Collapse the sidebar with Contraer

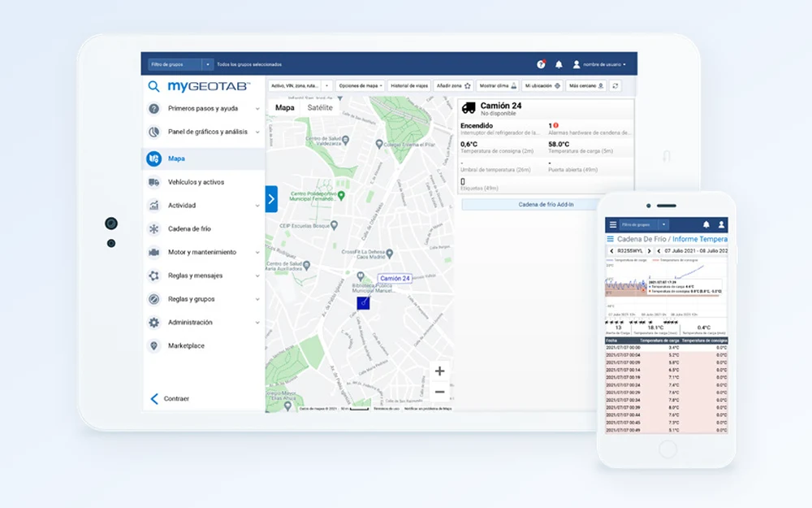point(170,398)
